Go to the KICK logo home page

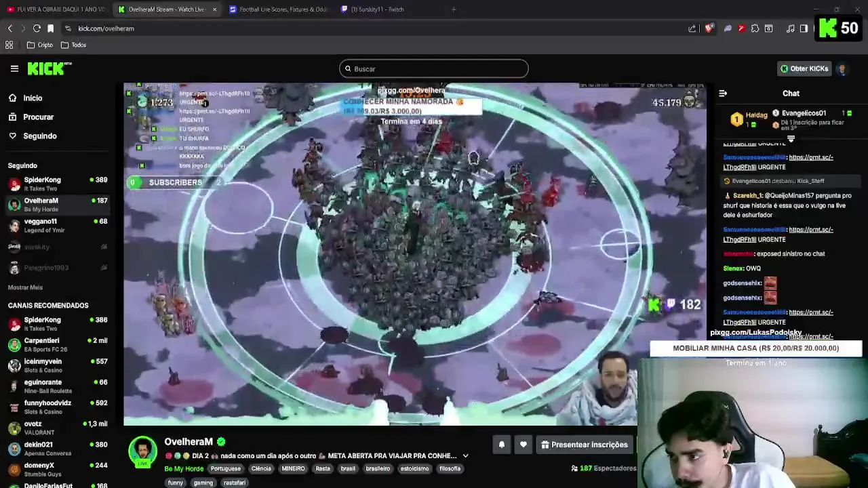point(49,68)
